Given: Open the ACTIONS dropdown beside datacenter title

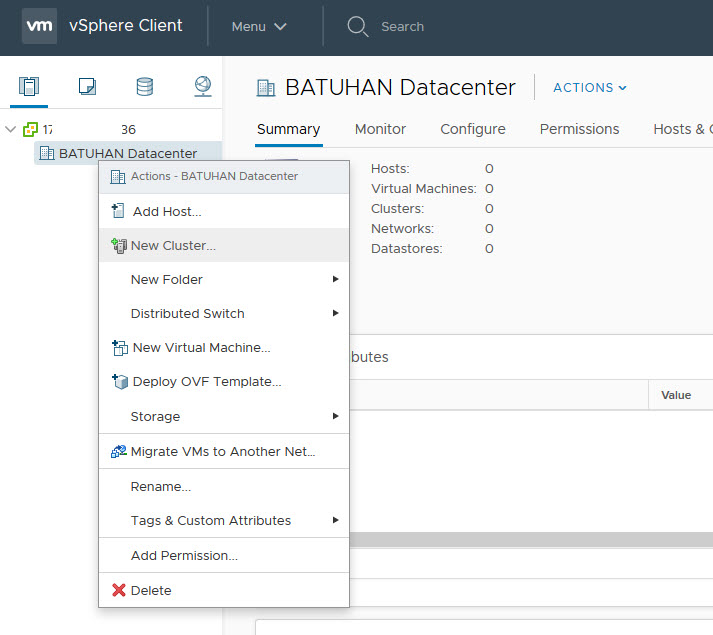Looking at the screenshot, I should pyautogui.click(x=590, y=88).
